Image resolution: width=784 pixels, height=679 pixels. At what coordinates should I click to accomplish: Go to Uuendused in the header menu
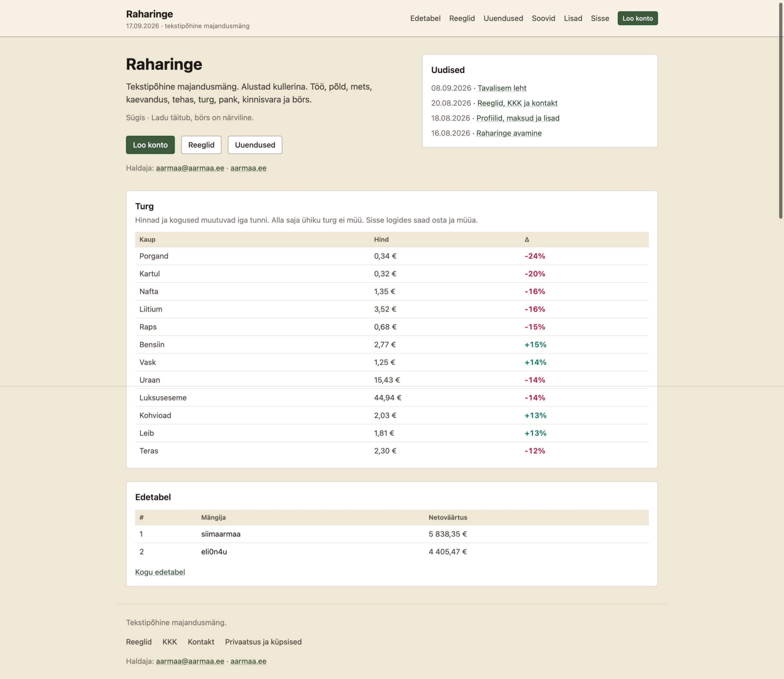[503, 18]
